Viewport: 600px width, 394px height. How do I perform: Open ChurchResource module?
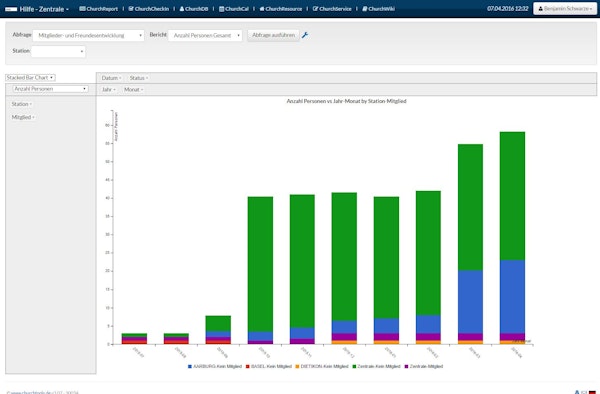click(280, 9)
